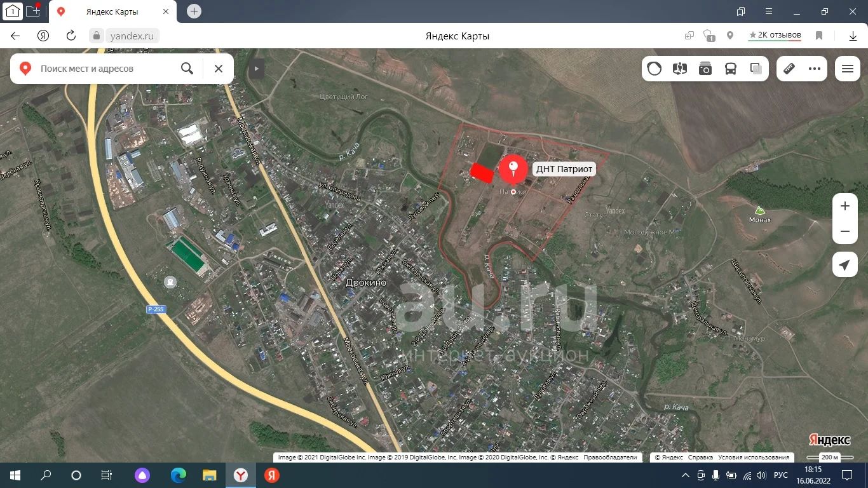Enable street panoramas layer icon
This screenshot has width=868, height=488.
680,69
